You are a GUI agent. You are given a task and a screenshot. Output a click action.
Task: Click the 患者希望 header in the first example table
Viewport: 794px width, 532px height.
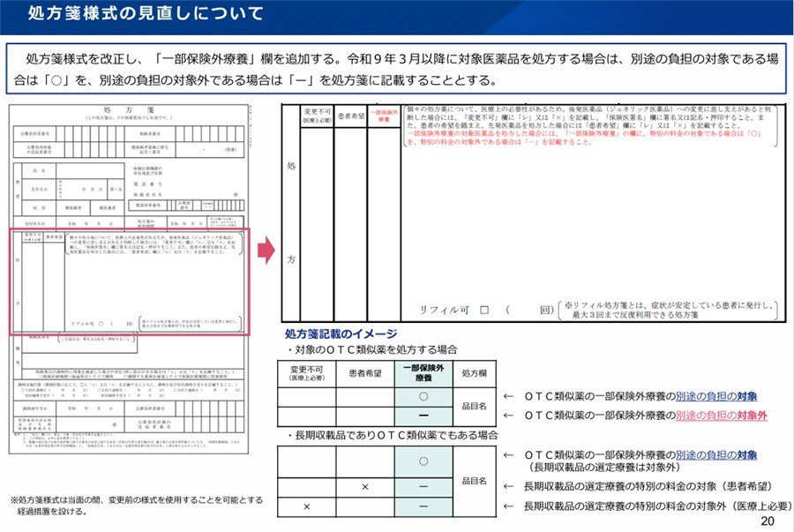(x=365, y=373)
